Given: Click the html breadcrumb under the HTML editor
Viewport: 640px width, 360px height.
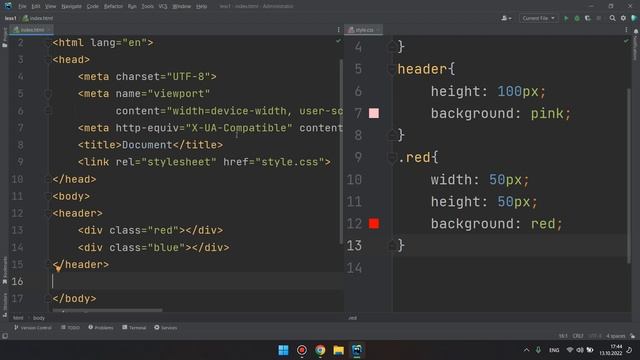Looking at the screenshot, I should [18, 318].
